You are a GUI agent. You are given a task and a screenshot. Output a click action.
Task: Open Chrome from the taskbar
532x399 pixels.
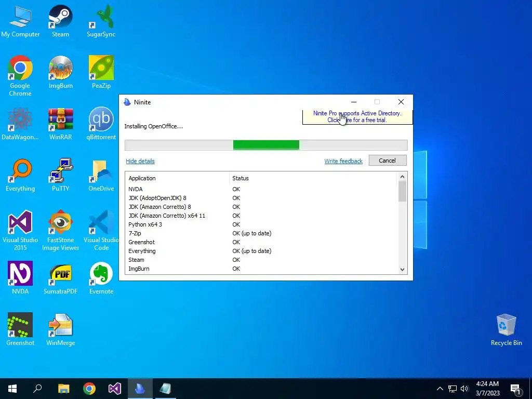(x=89, y=389)
